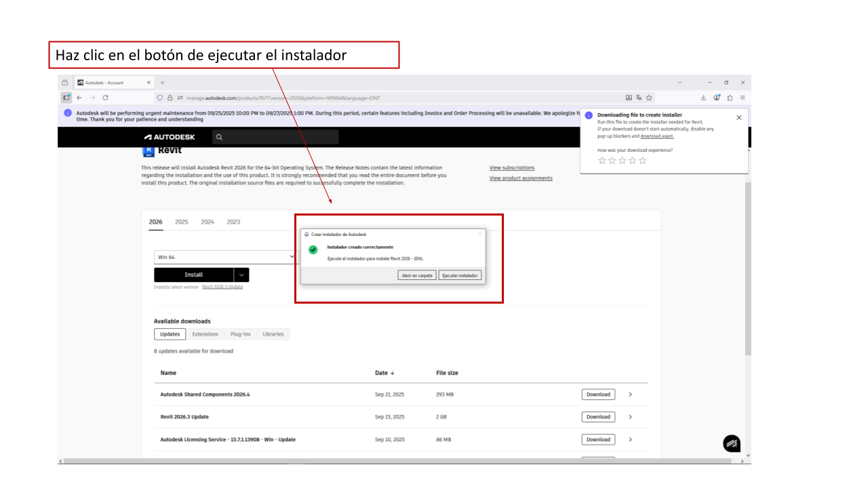Click the browser forward arrow
Screen dimensions: 868x488
pyautogui.click(x=92, y=98)
